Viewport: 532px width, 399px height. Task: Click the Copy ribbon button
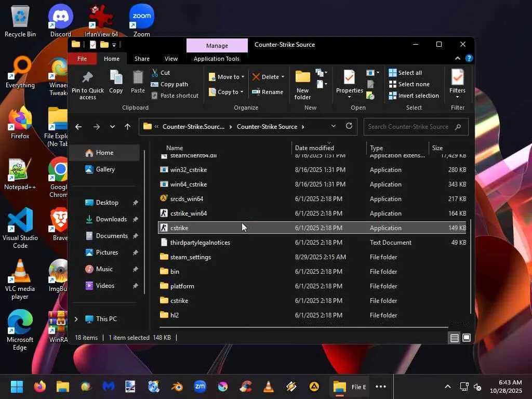(116, 82)
